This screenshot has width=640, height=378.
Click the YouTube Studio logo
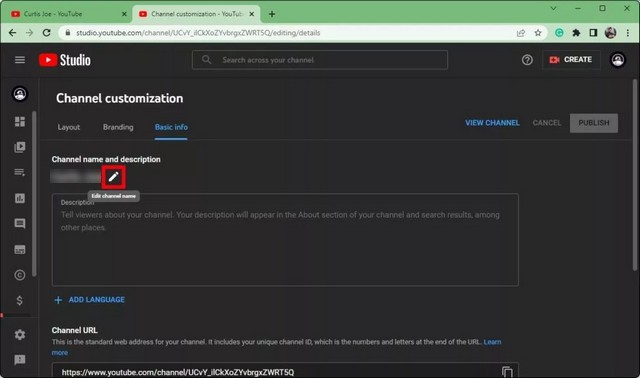[x=65, y=60]
